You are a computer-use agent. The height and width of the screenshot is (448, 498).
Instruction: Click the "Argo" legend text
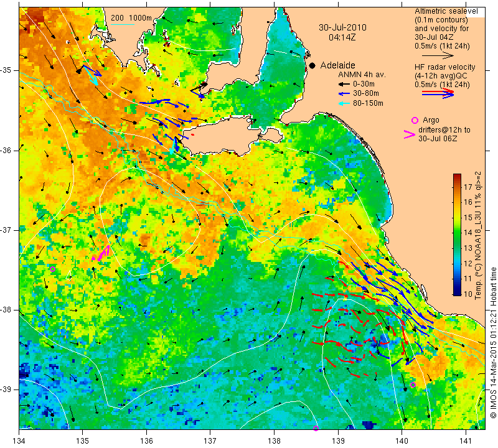(x=431, y=120)
